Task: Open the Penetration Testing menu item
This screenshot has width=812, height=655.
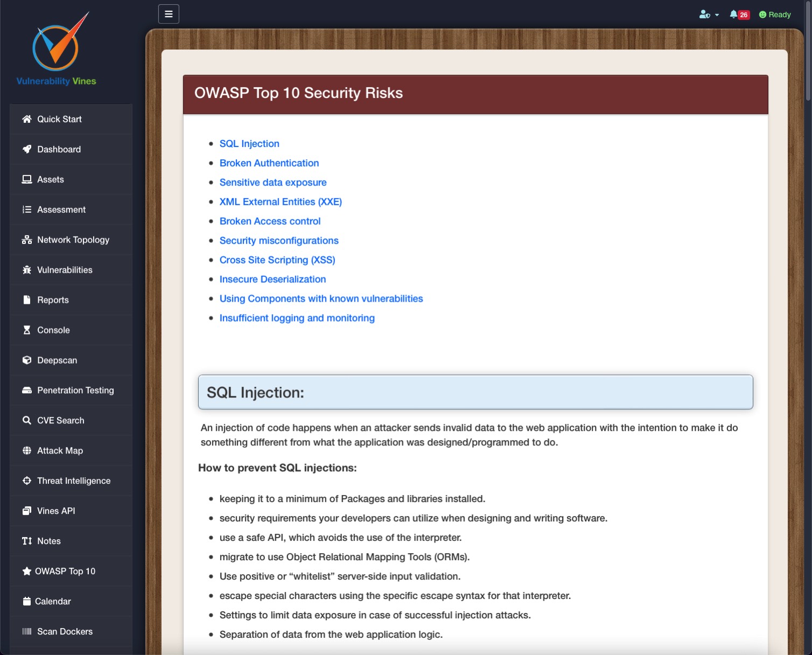Action: 75,391
